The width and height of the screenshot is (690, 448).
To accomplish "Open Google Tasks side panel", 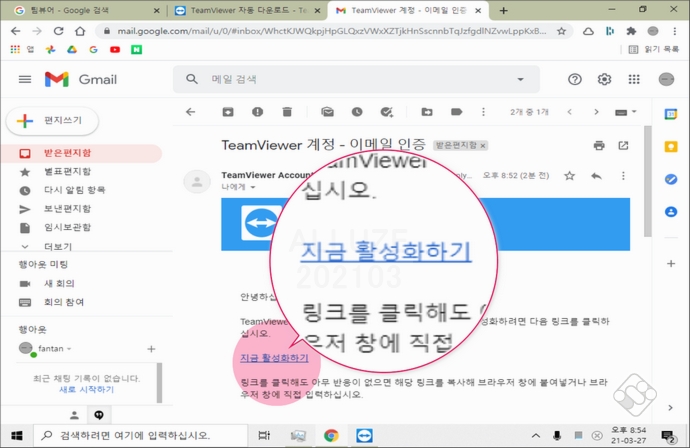I will [x=671, y=179].
